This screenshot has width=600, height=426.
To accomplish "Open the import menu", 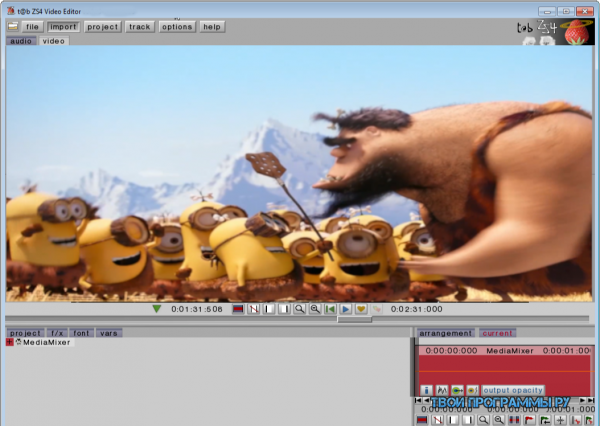I will pyautogui.click(x=63, y=27).
